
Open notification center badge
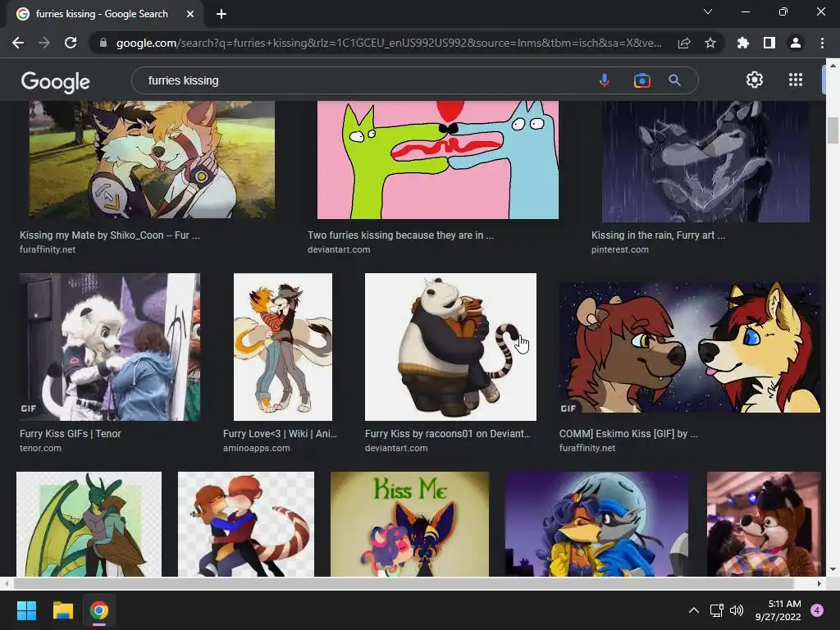[x=817, y=610]
